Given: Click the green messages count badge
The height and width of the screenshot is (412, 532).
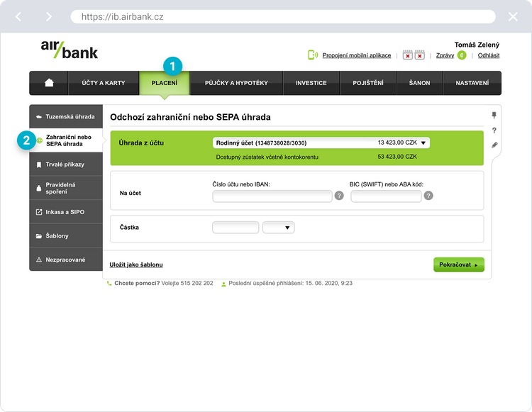Looking at the screenshot, I should (462, 55).
